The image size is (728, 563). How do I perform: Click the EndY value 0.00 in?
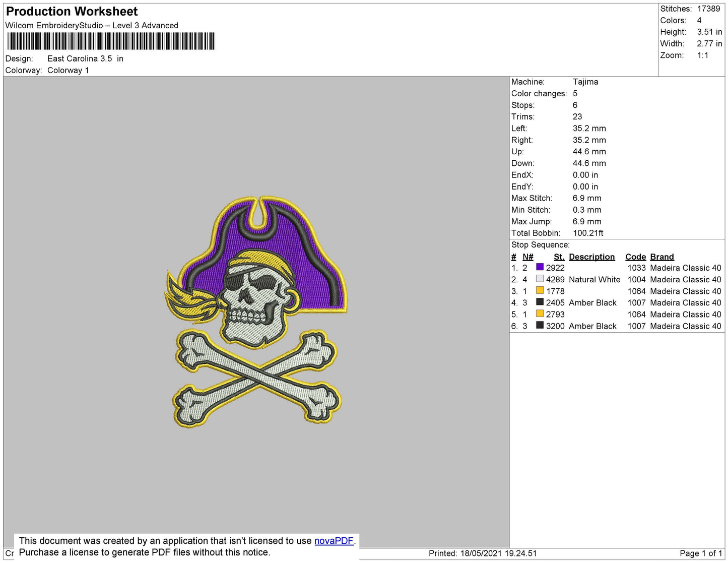(x=585, y=186)
